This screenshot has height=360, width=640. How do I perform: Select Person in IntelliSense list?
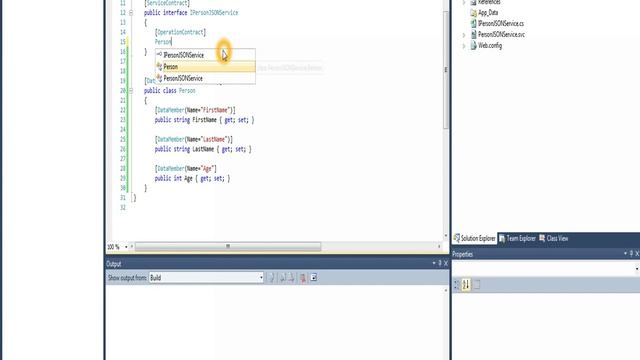(205, 67)
